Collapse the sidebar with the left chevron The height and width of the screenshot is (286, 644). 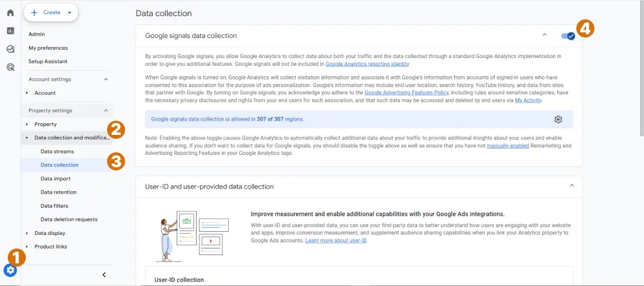point(104,274)
